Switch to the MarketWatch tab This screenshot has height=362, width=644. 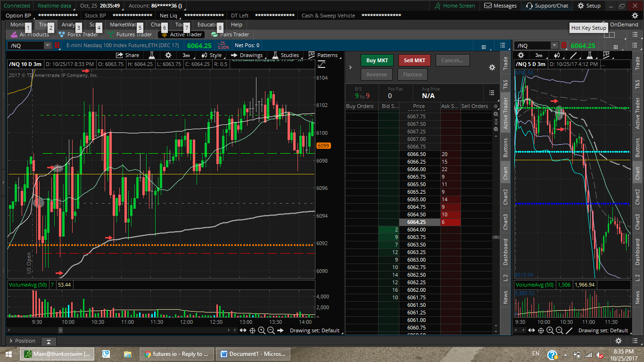(124, 25)
